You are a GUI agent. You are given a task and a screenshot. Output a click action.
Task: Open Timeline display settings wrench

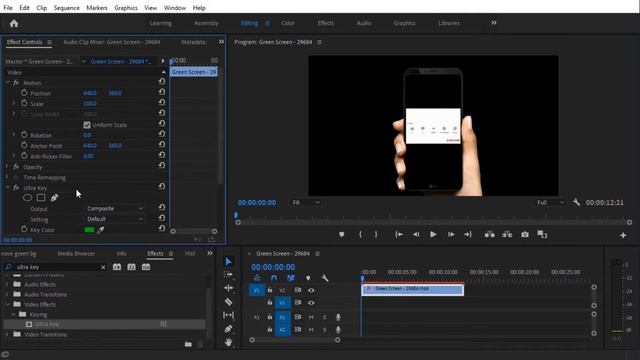pyautogui.click(x=325, y=278)
